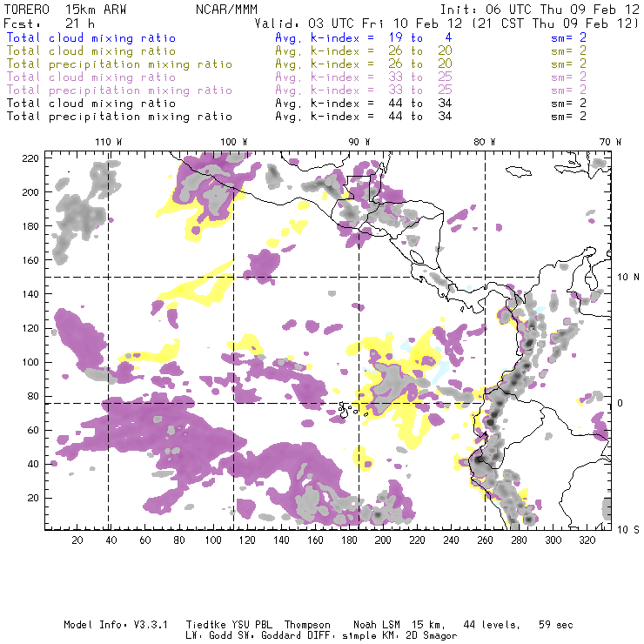Select the "10 N" latitude label
The image size is (644, 644).
tap(628, 278)
